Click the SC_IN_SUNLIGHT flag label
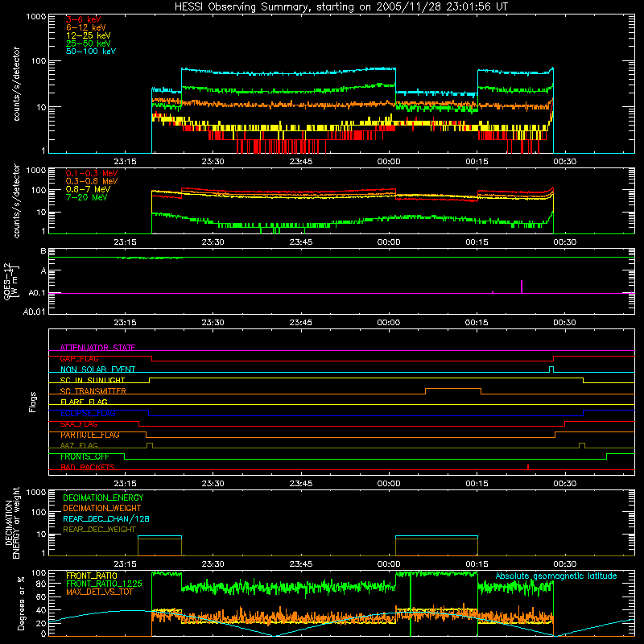The image size is (644, 644). click(93, 380)
